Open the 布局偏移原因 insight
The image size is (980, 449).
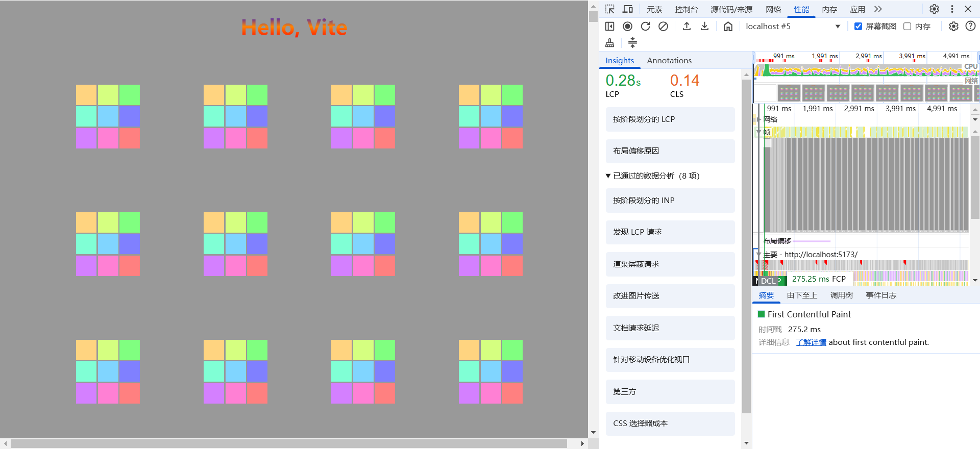coord(670,151)
